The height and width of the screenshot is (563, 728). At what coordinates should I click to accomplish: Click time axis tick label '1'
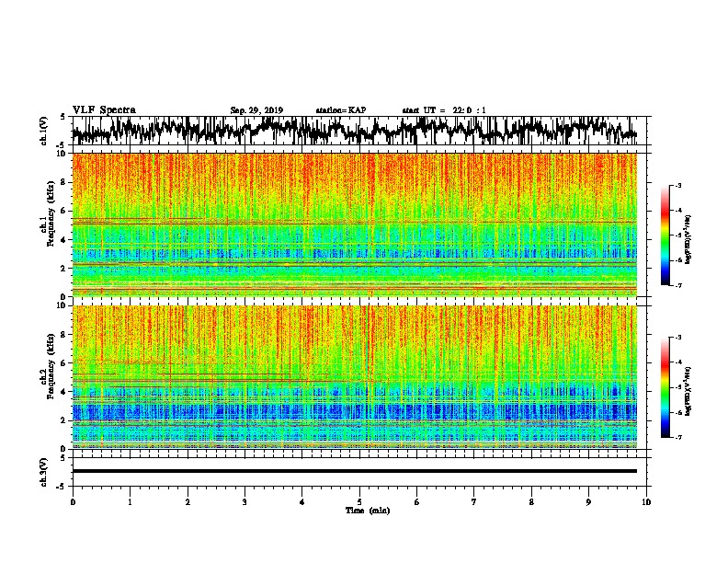click(130, 502)
